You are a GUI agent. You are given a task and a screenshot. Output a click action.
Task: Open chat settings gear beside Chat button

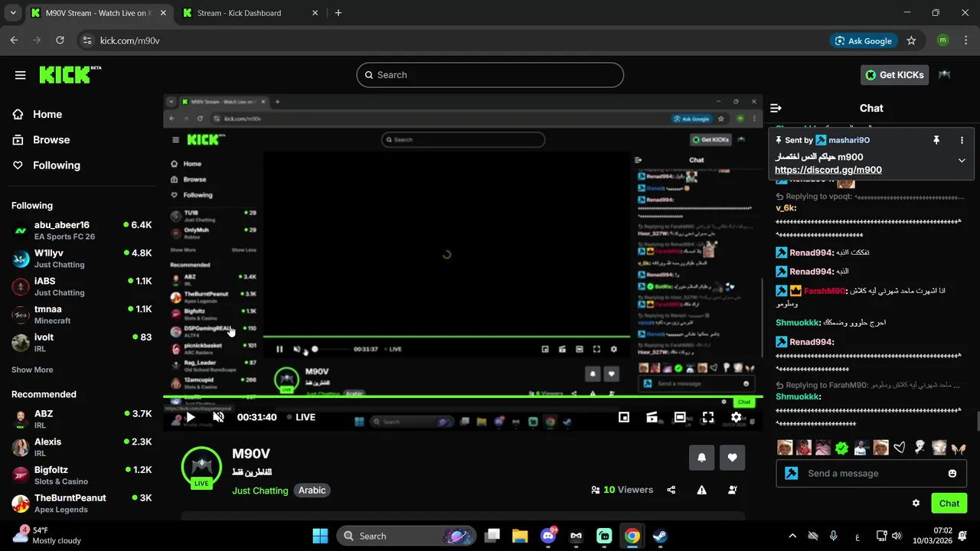point(916,504)
